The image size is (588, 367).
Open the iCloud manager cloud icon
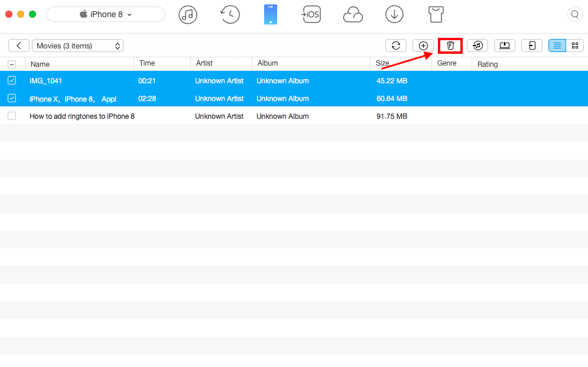(353, 15)
